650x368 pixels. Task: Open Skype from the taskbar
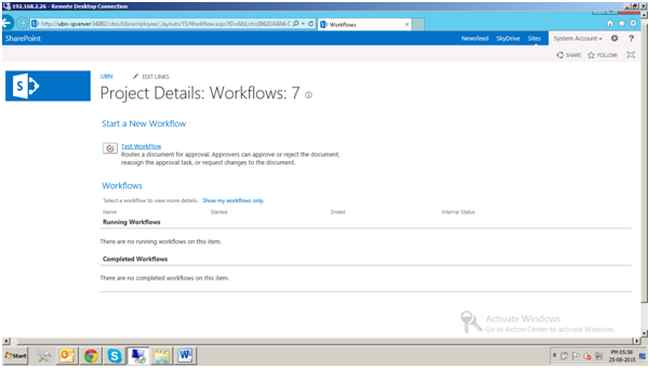click(x=114, y=356)
